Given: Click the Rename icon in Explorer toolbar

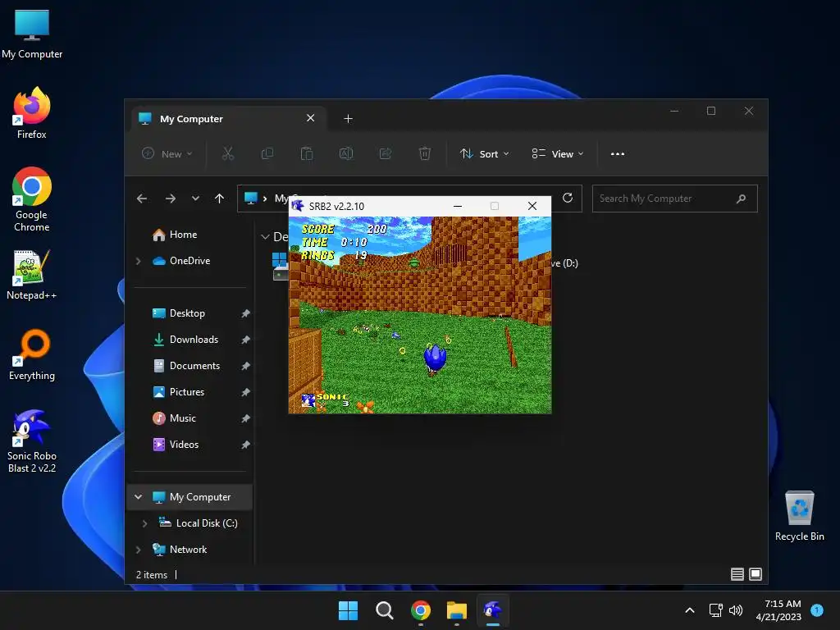Looking at the screenshot, I should coord(346,153).
